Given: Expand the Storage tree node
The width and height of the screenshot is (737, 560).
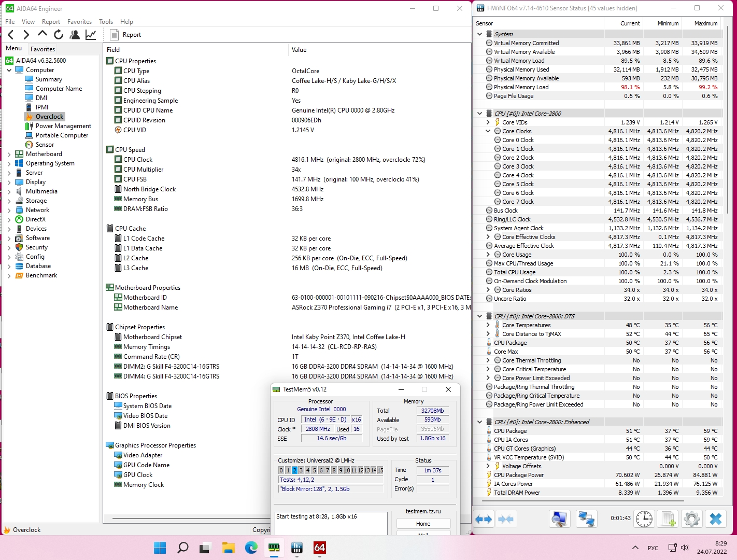Looking at the screenshot, I should (9, 201).
